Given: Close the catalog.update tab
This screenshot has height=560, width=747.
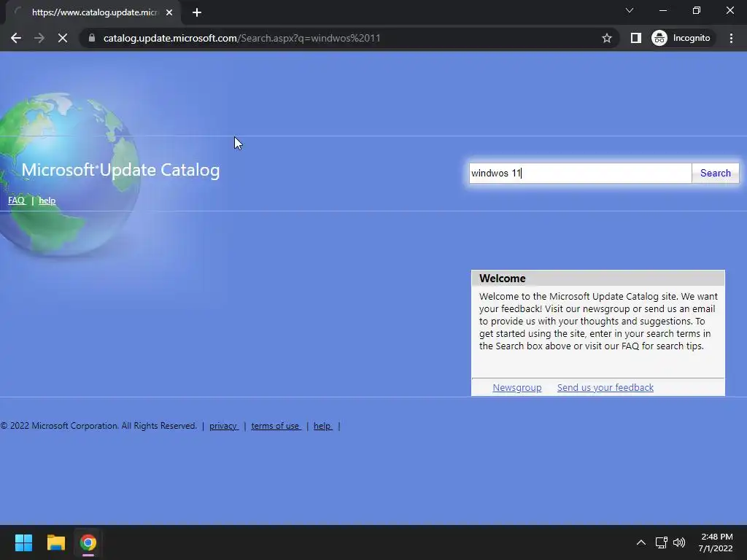Looking at the screenshot, I should point(169,12).
